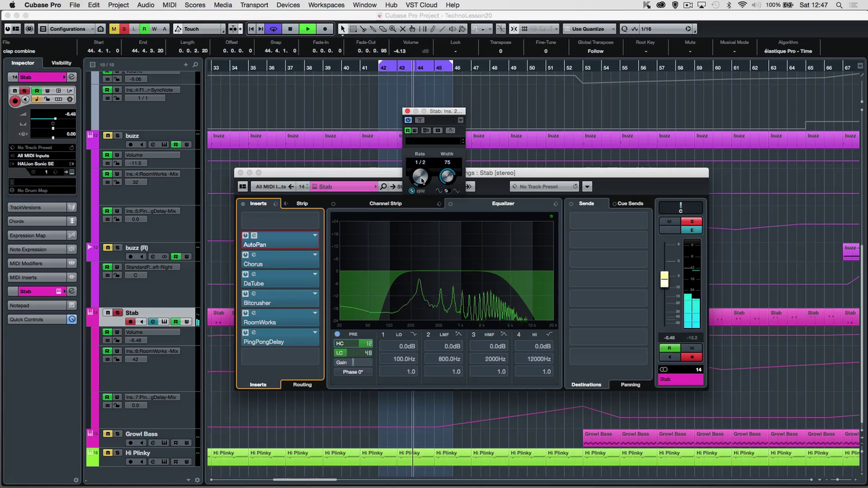Open the Touch automation mode dropdown

pos(199,29)
